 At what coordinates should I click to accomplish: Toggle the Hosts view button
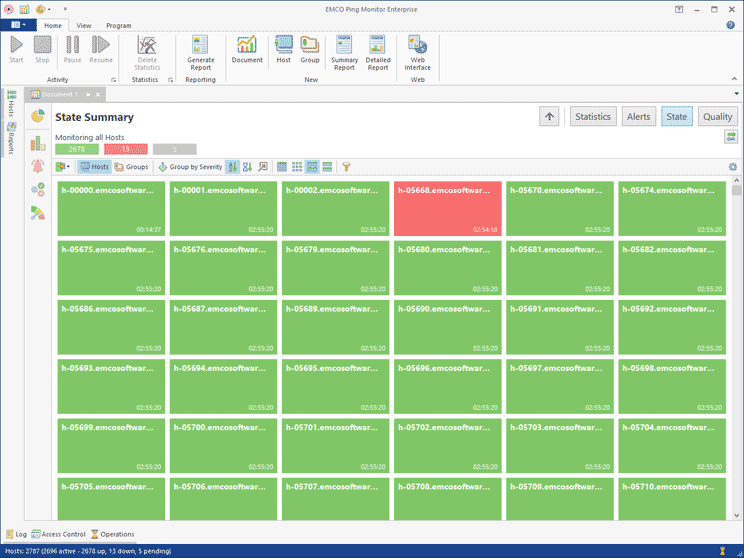click(x=94, y=167)
